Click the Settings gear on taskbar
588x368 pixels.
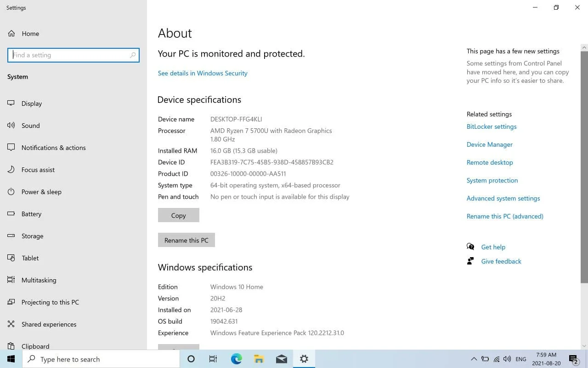tap(304, 359)
